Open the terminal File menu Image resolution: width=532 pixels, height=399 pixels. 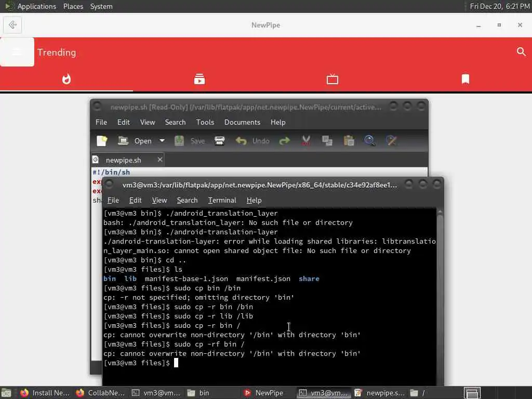[x=113, y=200]
